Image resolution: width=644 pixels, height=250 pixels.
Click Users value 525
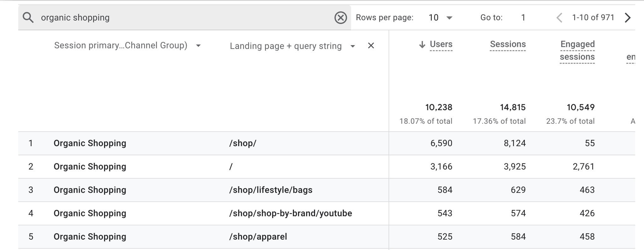click(x=445, y=237)
